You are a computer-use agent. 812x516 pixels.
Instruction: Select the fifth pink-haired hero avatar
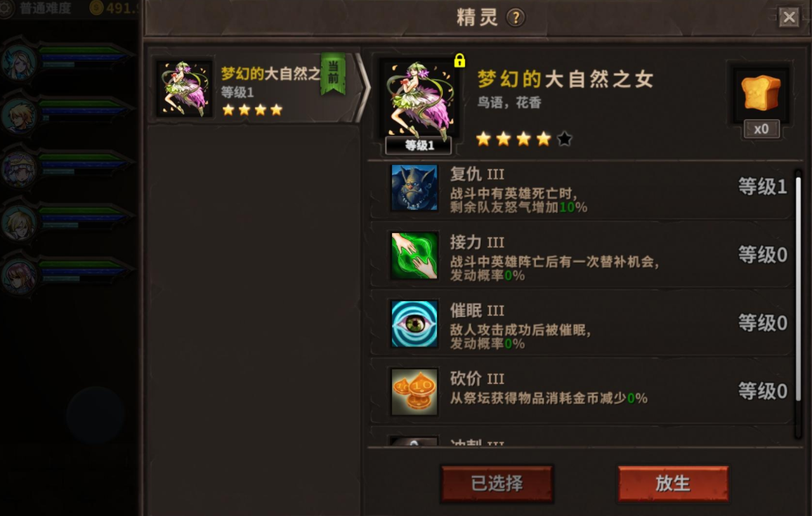point(20,276)
